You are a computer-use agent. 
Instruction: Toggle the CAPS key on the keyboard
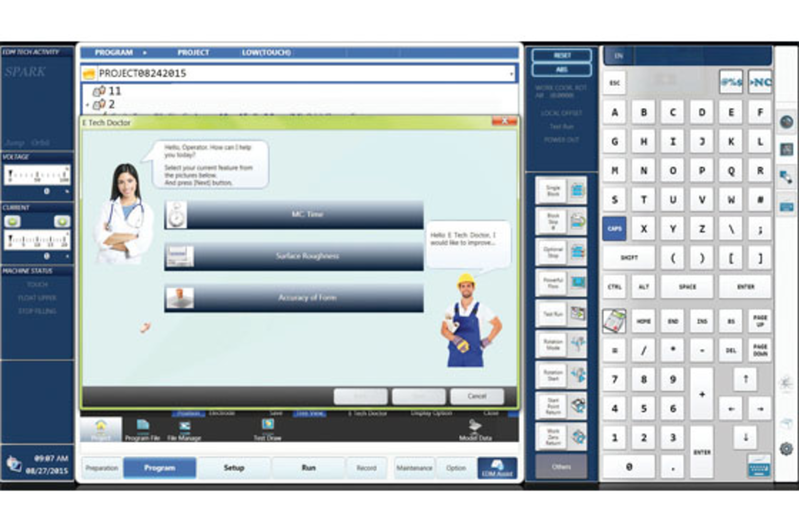click(x=614, y=228)
